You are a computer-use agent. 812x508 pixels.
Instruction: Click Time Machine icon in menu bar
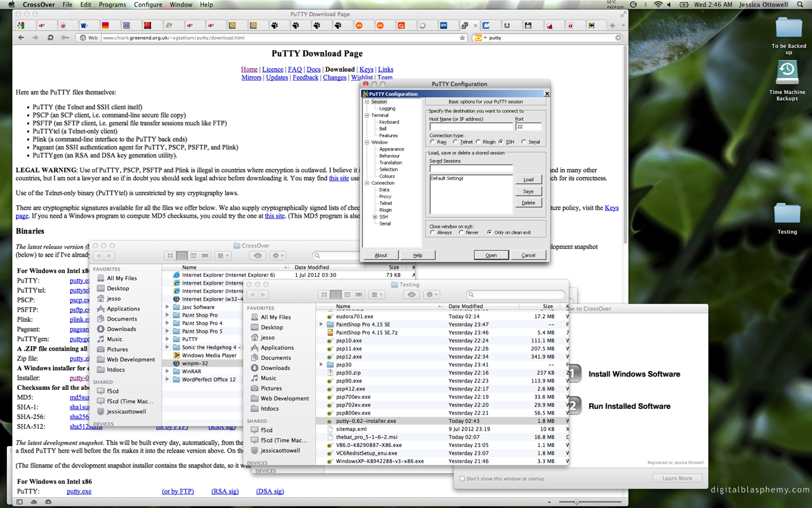(x=633, y=4)
